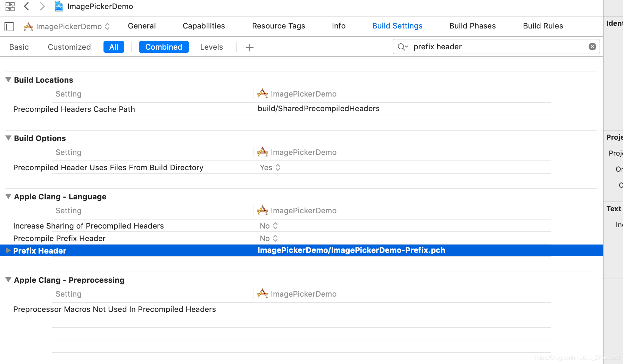Add a build setting with plus button
Screen dimensions: 623x364
[249, 47]
